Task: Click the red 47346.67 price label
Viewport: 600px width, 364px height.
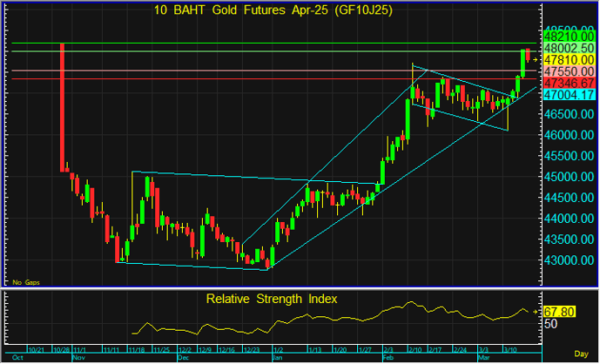Action: [x=568, y=81]
